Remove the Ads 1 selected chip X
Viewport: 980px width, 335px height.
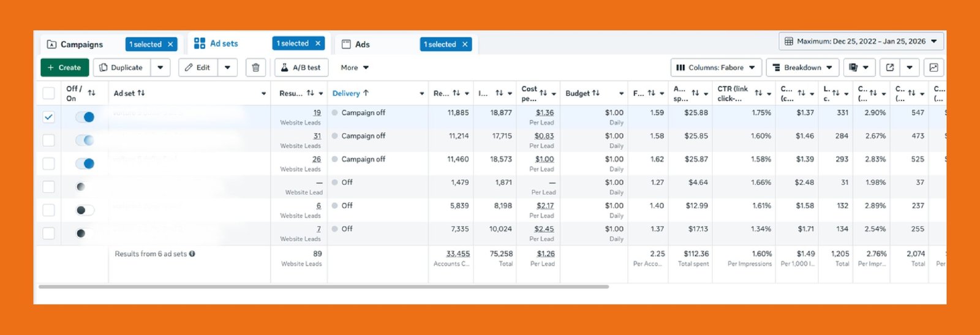coord(465,44)
